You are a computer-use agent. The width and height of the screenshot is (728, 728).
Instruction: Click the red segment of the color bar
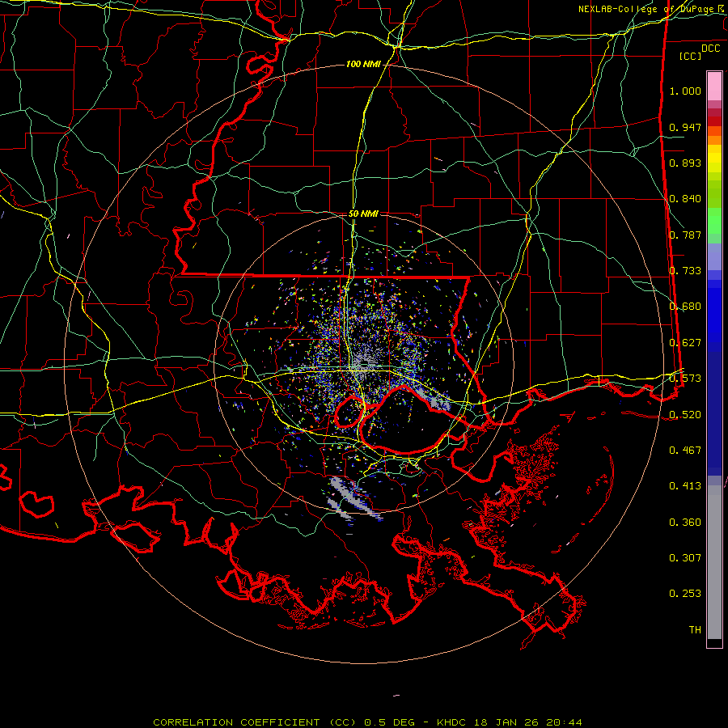tap(714, 121)
